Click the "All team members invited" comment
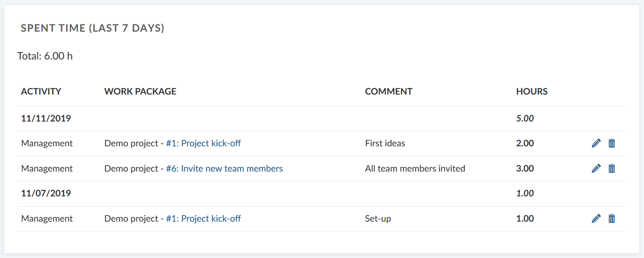Viewport: 644px width, 258px height. pos(415,169)
